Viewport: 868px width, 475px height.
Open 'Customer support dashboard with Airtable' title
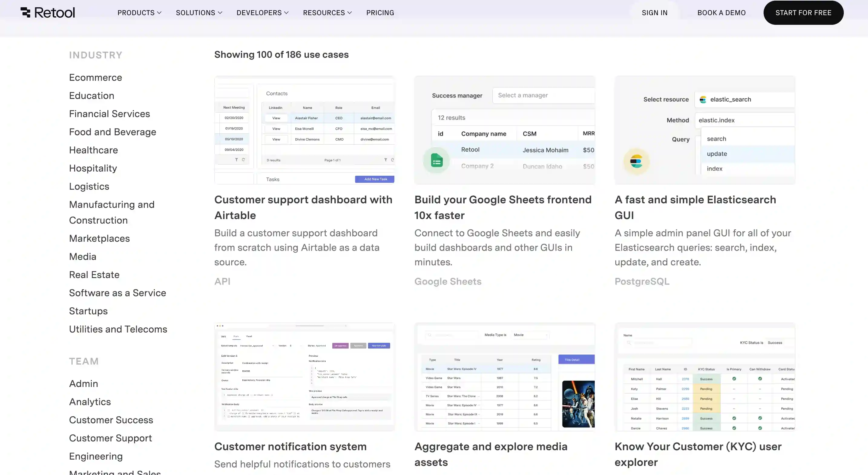303,208
